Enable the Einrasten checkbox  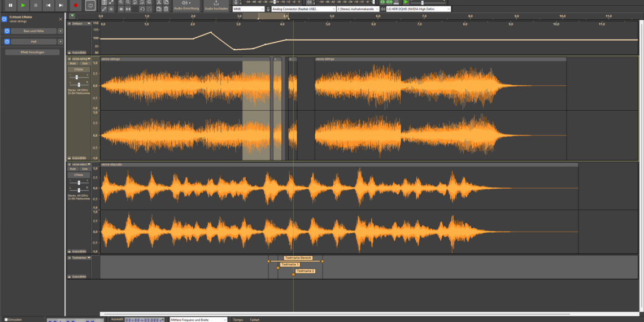point(7,320)
